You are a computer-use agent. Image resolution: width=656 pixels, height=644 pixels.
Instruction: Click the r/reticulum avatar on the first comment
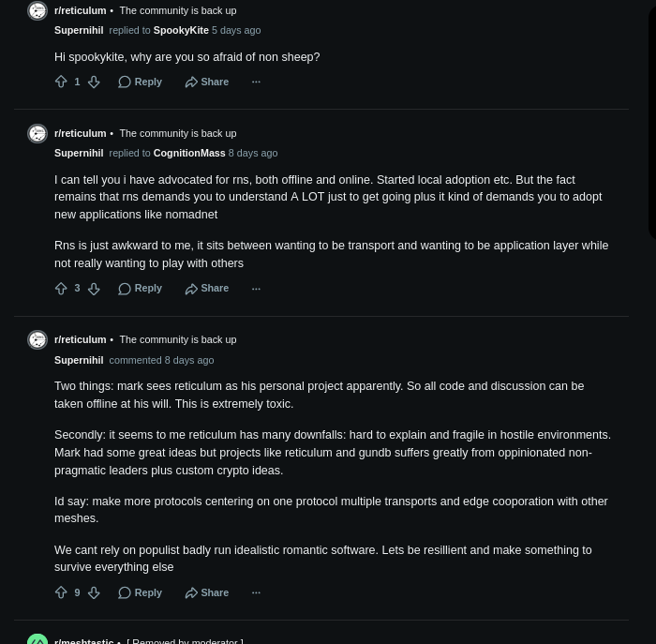tap(37, 10)
